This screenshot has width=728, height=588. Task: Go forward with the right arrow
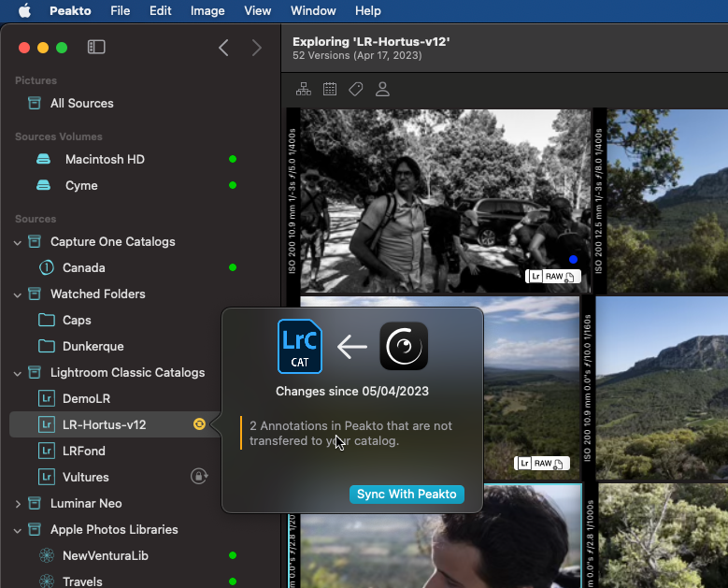click(257, 48)
